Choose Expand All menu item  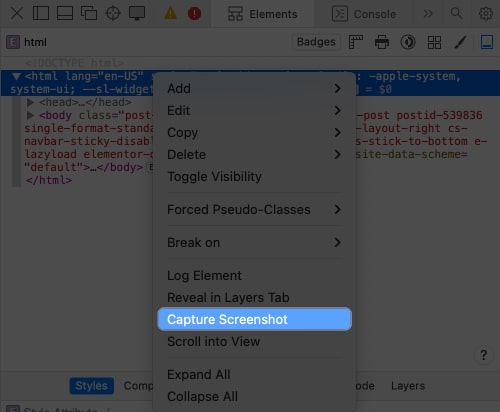254,374
